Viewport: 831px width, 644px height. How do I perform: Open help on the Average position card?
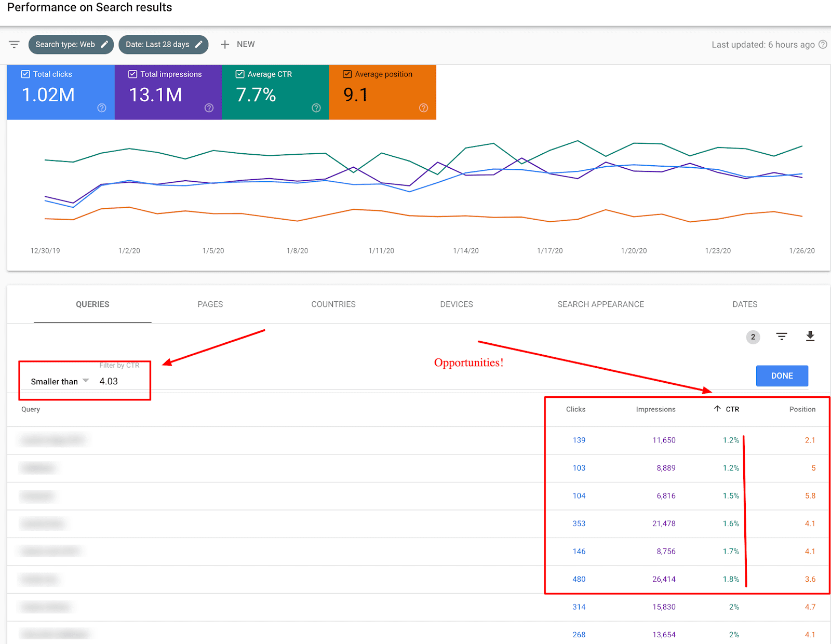click(x=423, y=108)
